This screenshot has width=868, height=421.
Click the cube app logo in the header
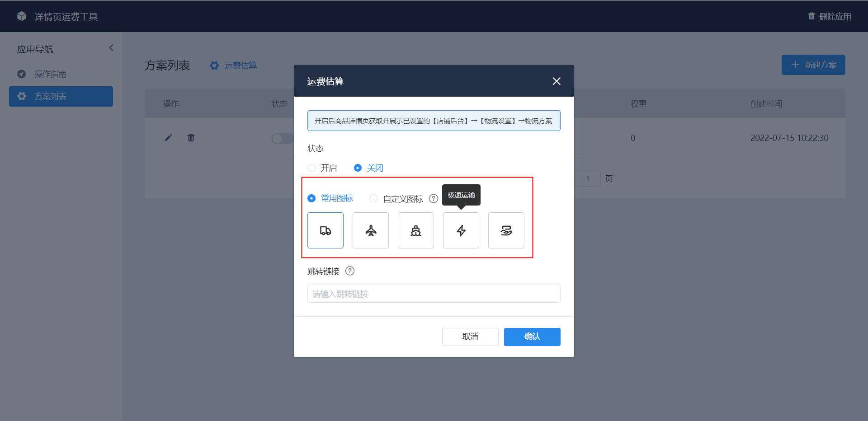pyautogui.click(x=22, y=16)
